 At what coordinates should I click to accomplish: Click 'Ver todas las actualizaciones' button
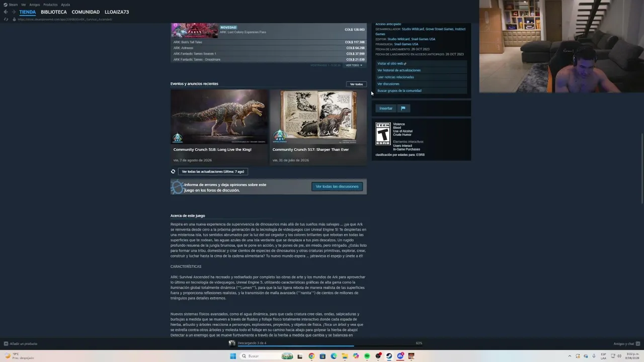213,171
